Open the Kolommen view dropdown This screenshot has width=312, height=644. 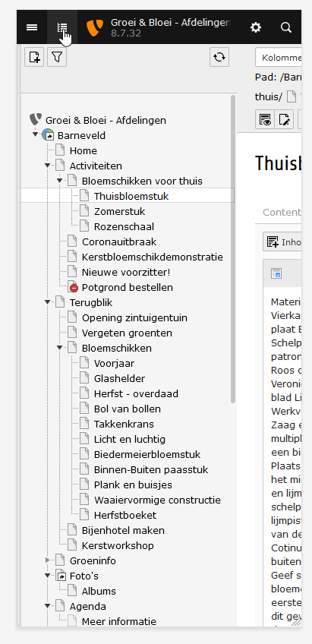[x=279, y=58]
